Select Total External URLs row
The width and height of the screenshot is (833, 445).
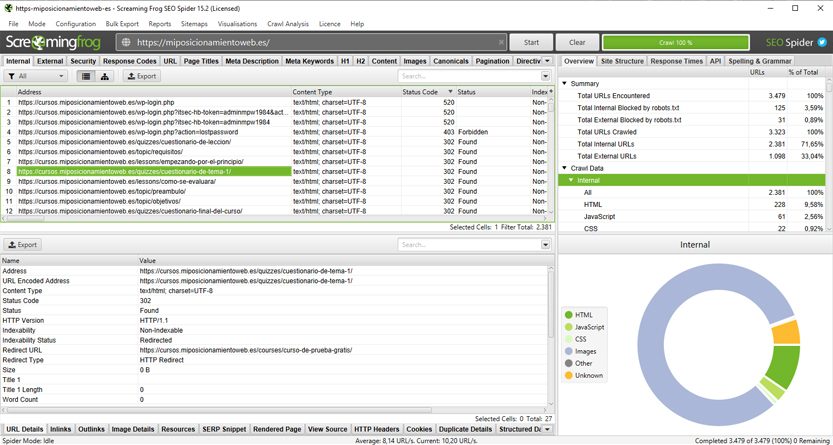692,156
